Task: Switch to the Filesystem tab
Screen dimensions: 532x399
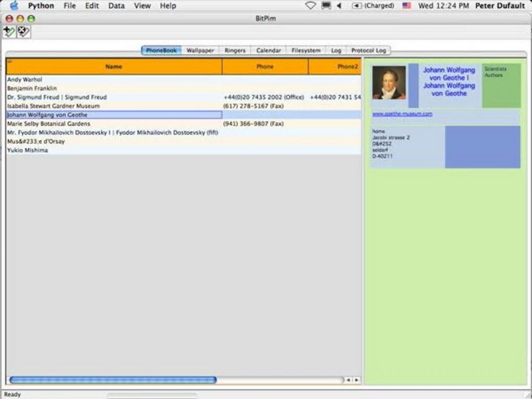Action: (306, 50)
